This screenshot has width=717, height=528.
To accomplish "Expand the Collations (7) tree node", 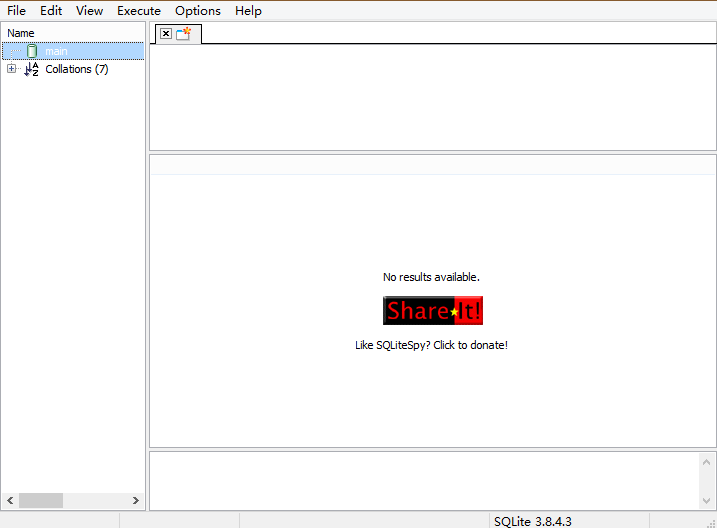I will [x=11, y=69].
